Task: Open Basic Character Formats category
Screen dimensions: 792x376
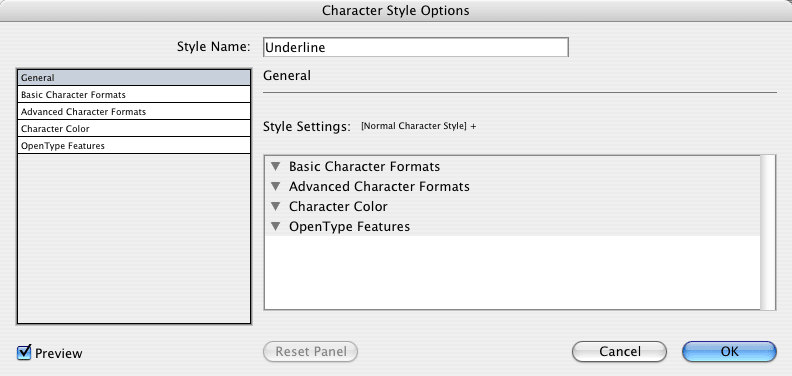Action: [134, 95]
